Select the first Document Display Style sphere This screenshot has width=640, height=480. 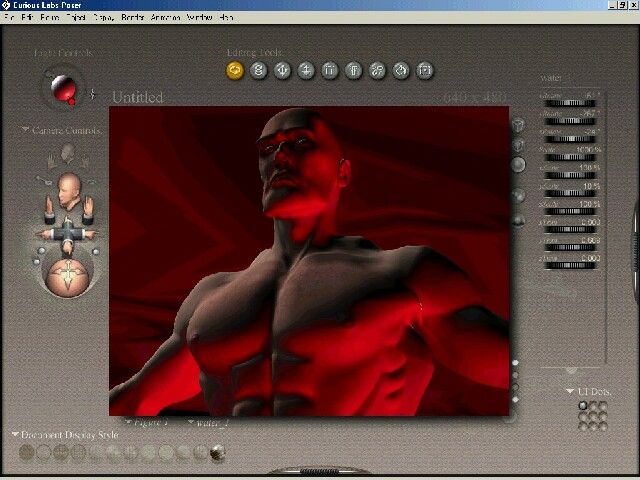coord(27,453)
